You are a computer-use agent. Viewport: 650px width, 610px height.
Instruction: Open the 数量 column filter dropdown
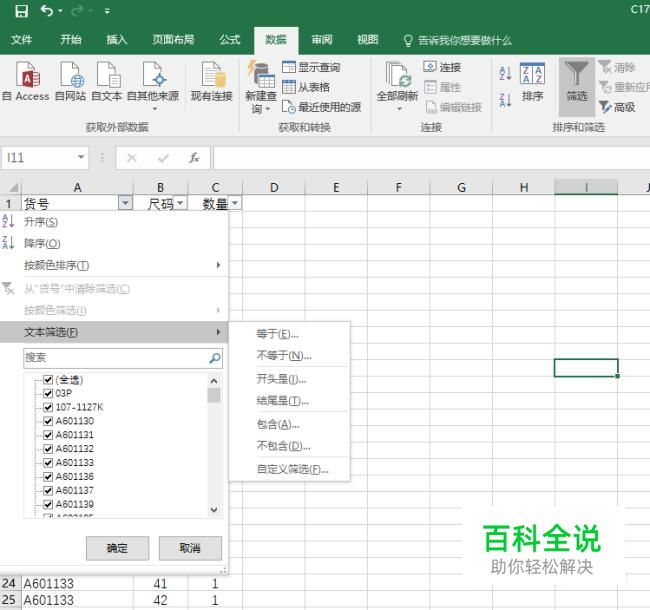click(x=235, y=203)
